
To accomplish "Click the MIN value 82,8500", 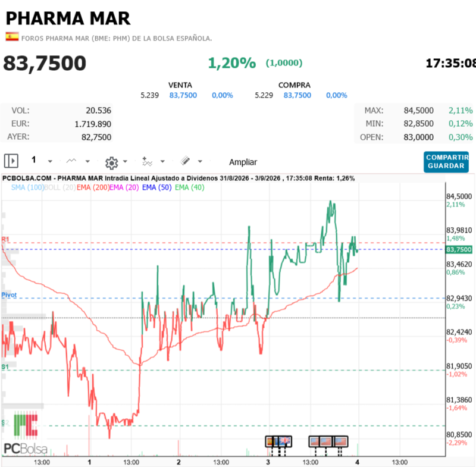I will point(418,124).
